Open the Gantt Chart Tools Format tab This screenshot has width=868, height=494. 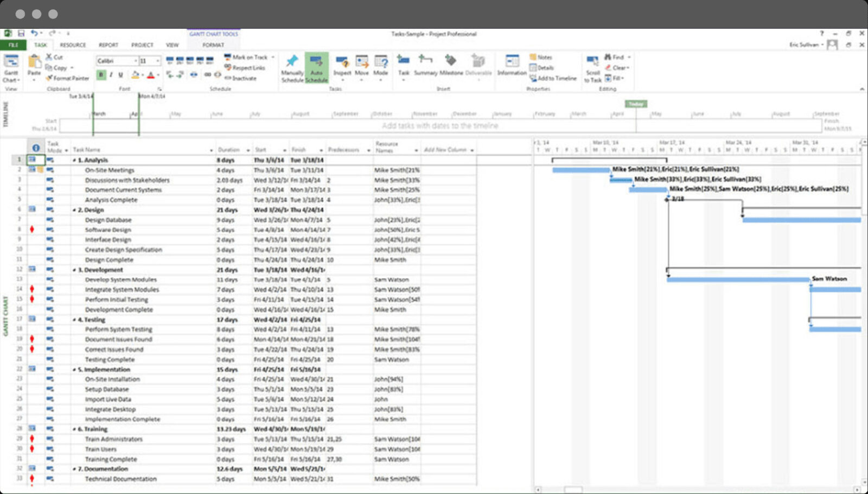(213, 45)
